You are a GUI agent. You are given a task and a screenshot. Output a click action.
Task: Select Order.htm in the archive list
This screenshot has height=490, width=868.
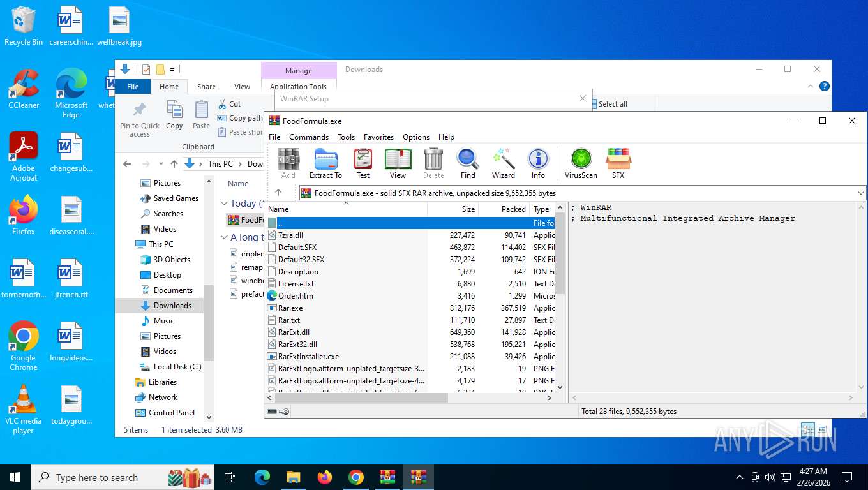[296, 296]
